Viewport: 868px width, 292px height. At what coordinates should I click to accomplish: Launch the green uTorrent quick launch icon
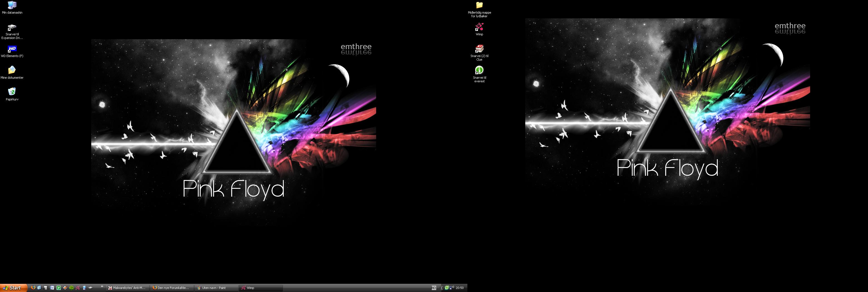(x=59, y=288)
